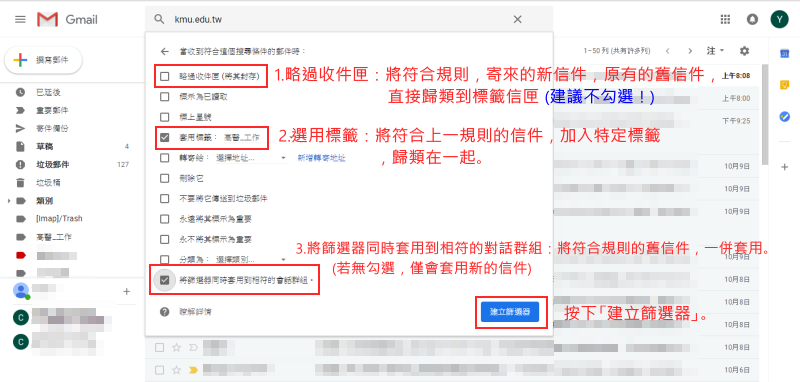
Task: Check 永遠將其標示為重要 option
Action: point(164,219)
